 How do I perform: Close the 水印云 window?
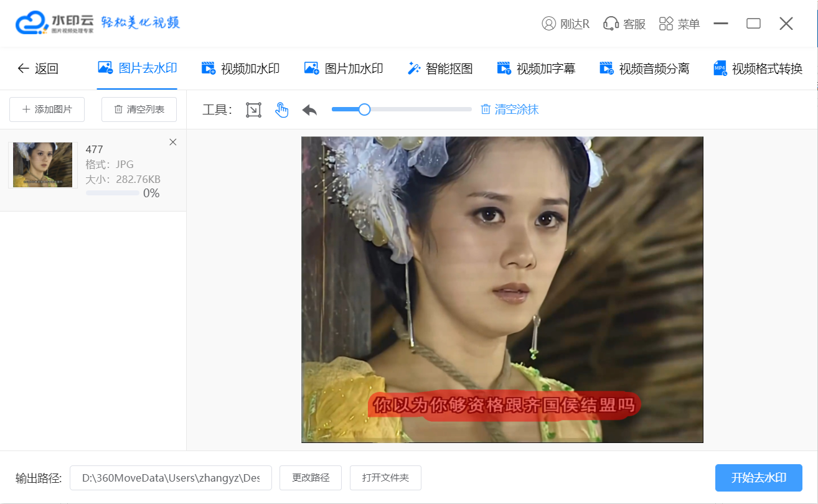tap(786, 24)
